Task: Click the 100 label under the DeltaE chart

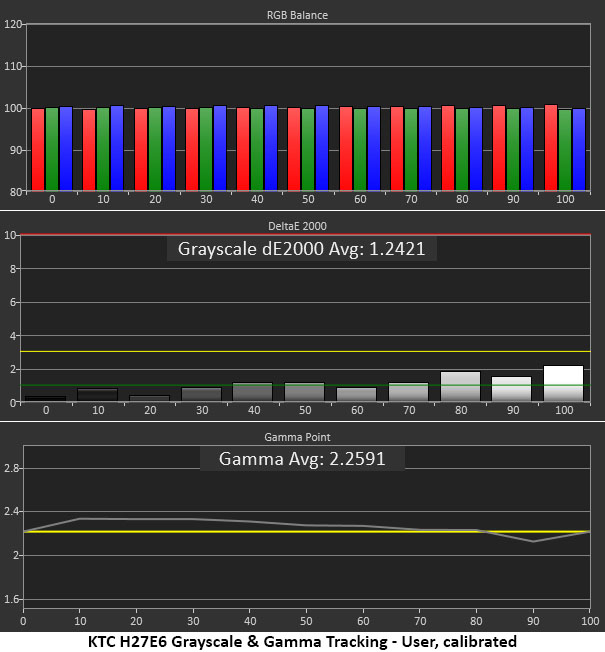Action: [564, 410]
